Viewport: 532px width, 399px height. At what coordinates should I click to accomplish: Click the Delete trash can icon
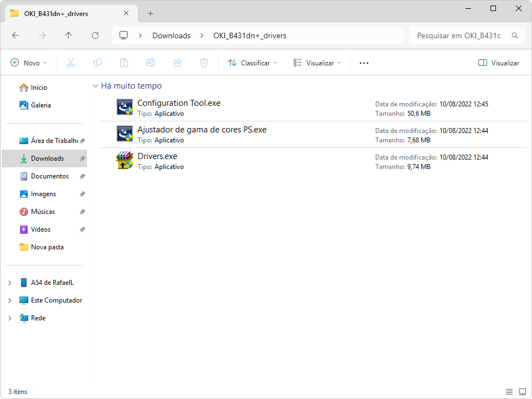pyautogui.click(x=203, y=63)
